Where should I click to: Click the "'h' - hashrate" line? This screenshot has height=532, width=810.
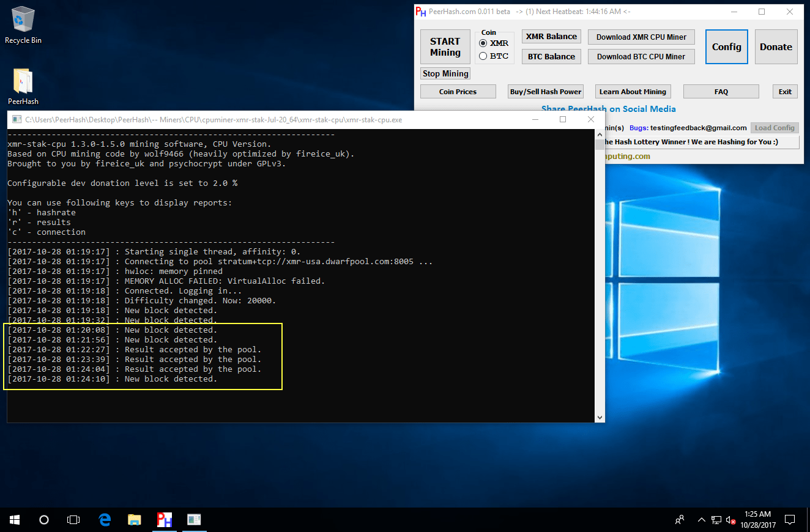[x=42, y=212]
